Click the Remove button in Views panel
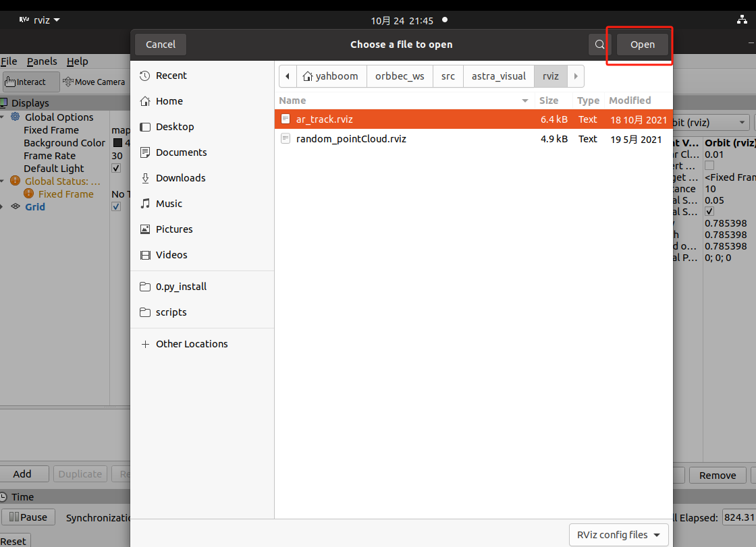Image resolution: width=756 pixels, height=547 pixels. point(718,476)
